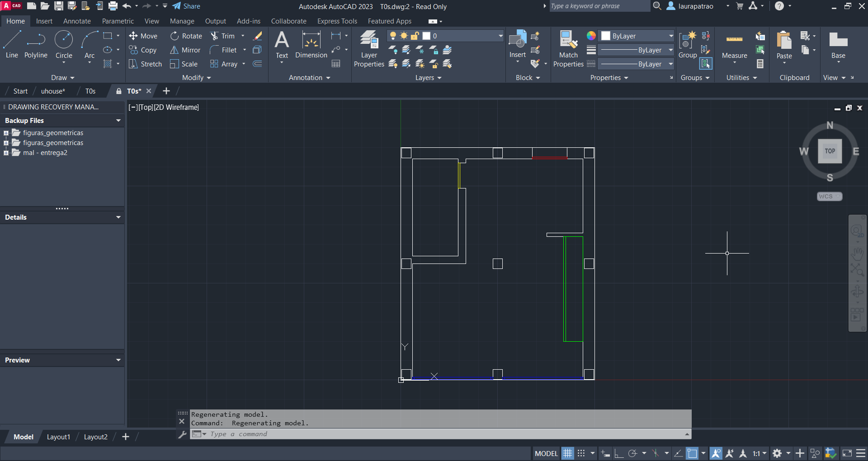Image resolution: width=868 pixels, height=461 pixels.
Task: Select the Dimension tool
Action: coord(311,45)
